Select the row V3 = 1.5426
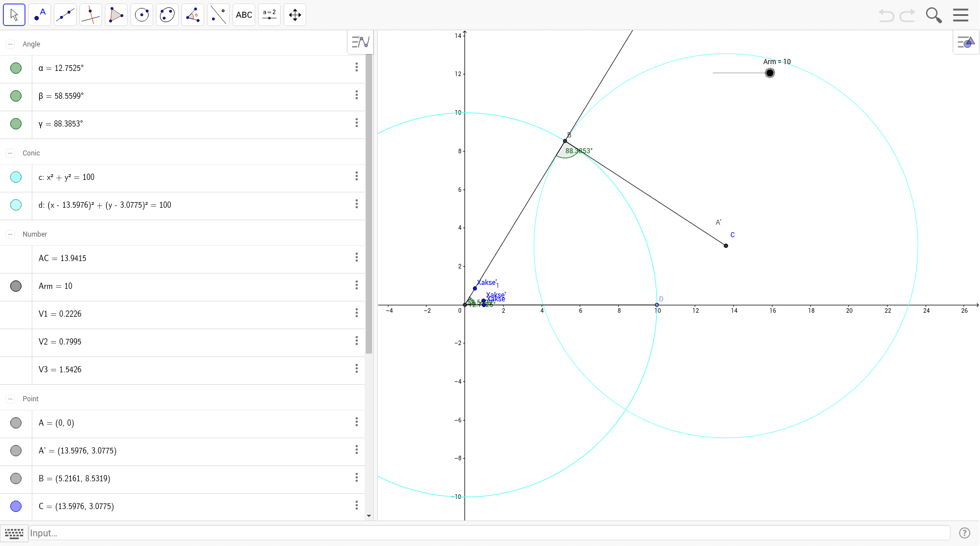 [183, 369]
